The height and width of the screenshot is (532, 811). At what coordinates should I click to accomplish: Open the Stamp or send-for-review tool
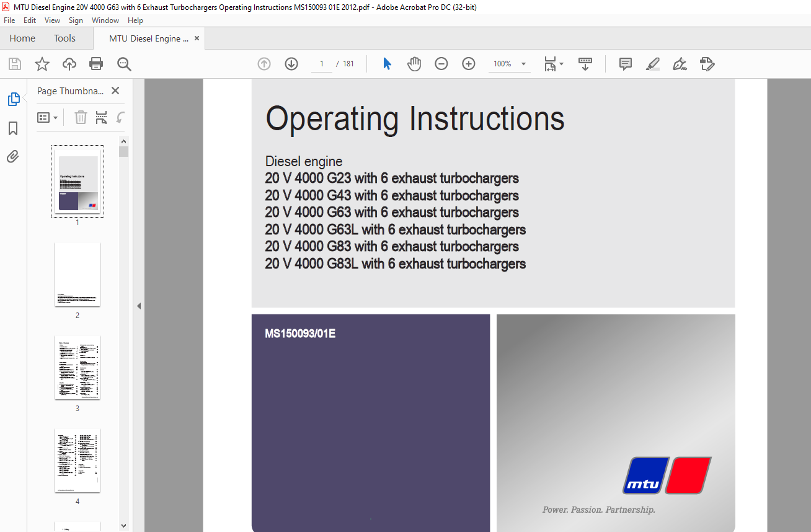[x=707, y=64]
